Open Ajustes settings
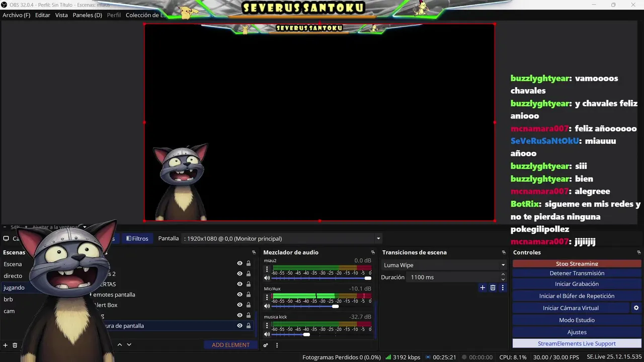 point(577,332)
